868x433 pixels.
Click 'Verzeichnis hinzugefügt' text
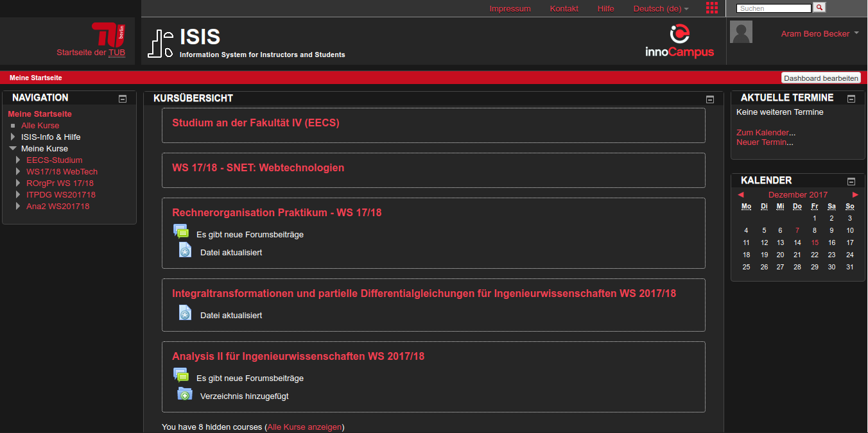(245, 396)
